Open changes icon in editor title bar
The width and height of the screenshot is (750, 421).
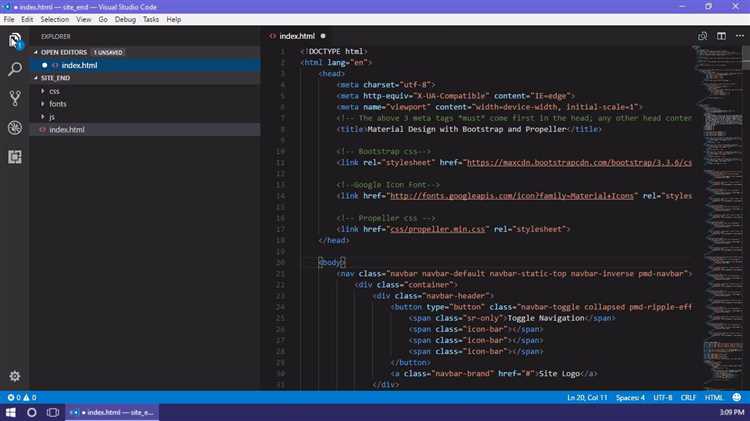[703, 36]
